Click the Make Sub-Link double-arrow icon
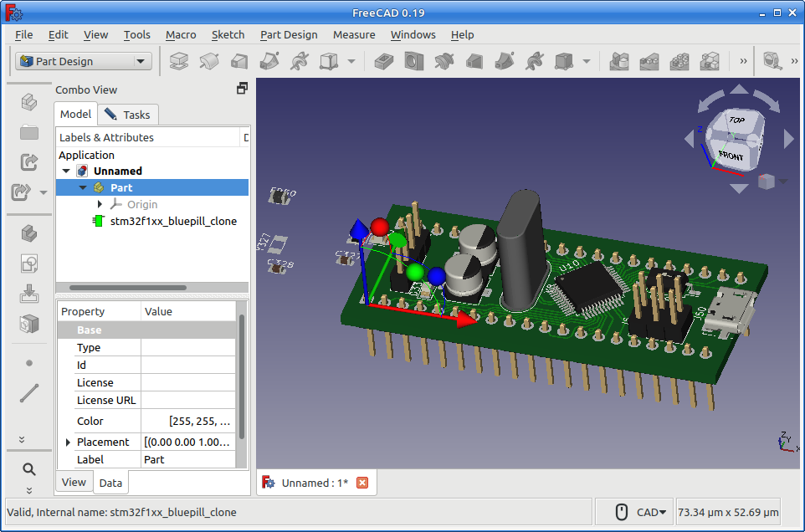The image size is (805, 532). pyautogui.click(x=21, y=192)
